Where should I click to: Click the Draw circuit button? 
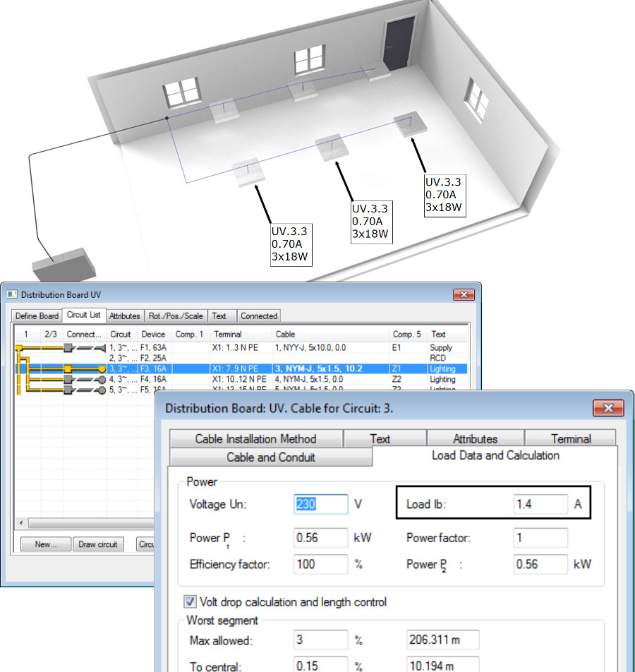pos(99,544)
